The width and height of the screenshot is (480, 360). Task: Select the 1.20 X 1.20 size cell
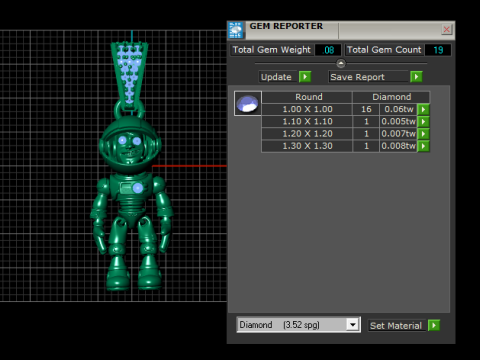[x=307, y=134]
